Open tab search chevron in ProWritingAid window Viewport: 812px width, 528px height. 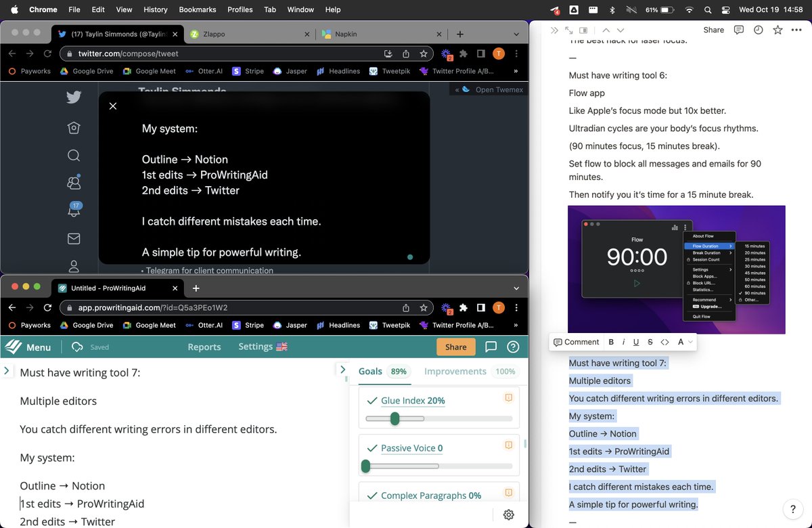click(517, 288)
